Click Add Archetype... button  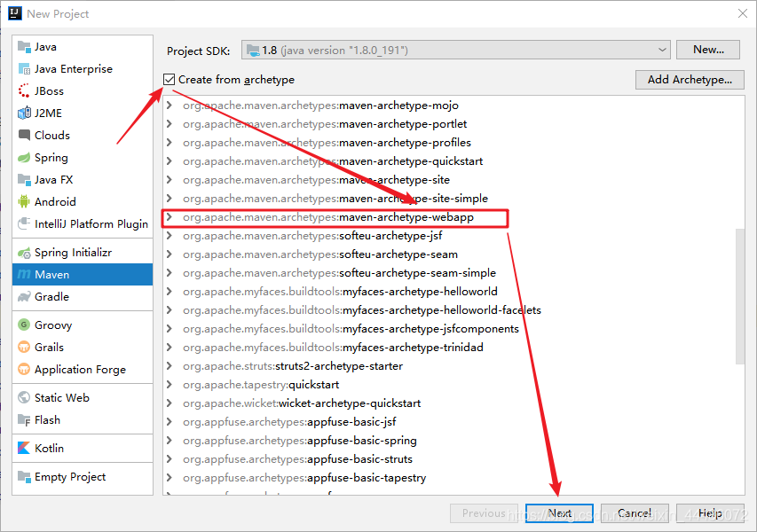coord(690,80)
